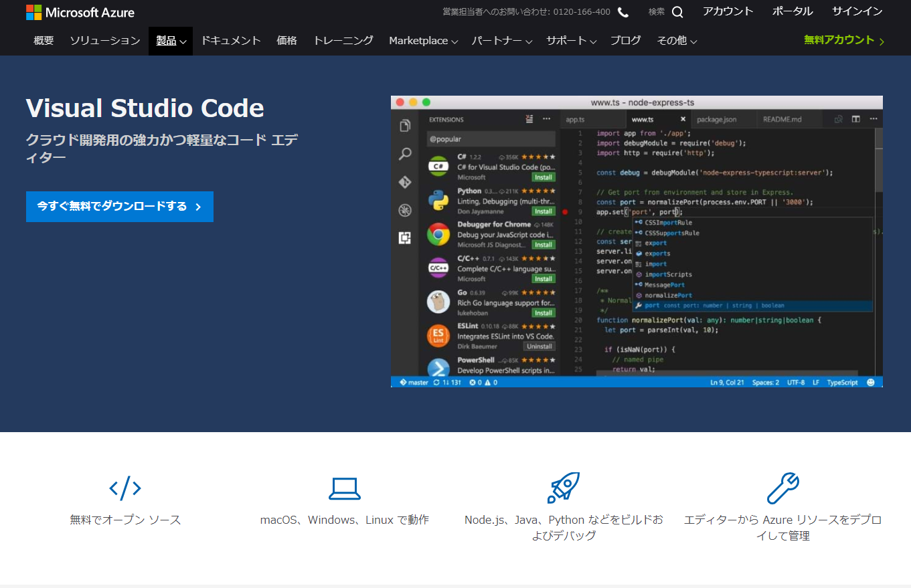
Task: Select the Debug icon in VS Code activity bar
Action: [405, 210]
